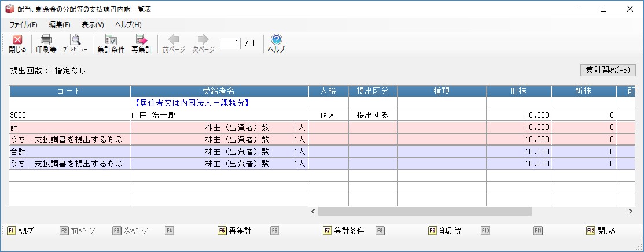The width and height of the screenshot is (644, 252).
Task: Open the ファイル(F) menu
Action: 24,25
